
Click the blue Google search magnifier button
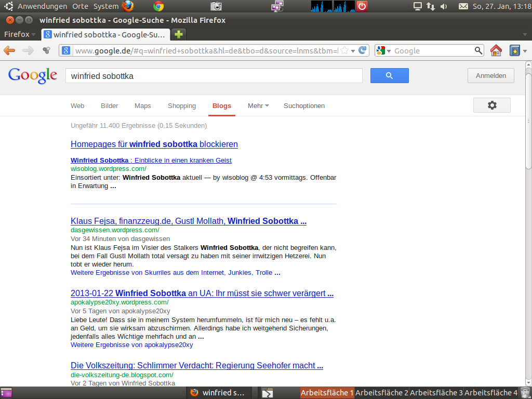tap(390, 76)
